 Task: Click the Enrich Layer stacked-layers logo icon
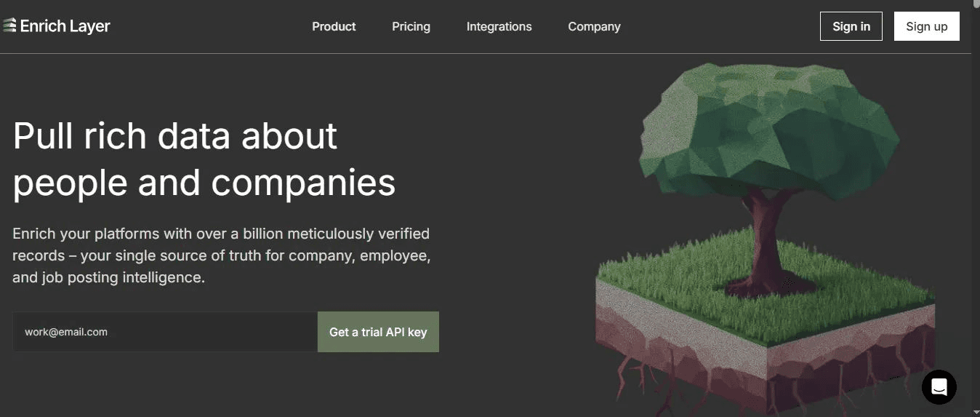9,26
